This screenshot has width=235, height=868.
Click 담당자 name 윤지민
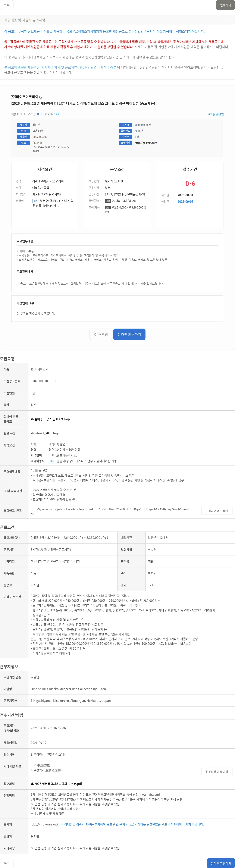[35, 836]
